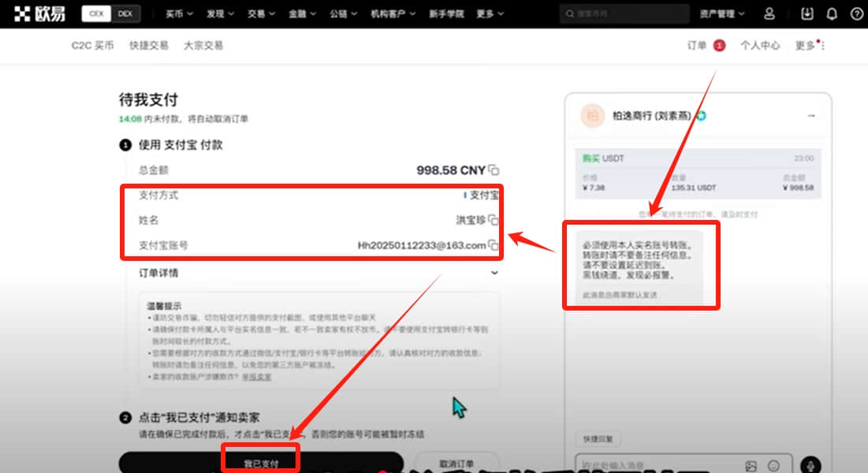Open the emoji picker in chat
The width and height of the screenshot is (868, 473).
pos(773,467)
